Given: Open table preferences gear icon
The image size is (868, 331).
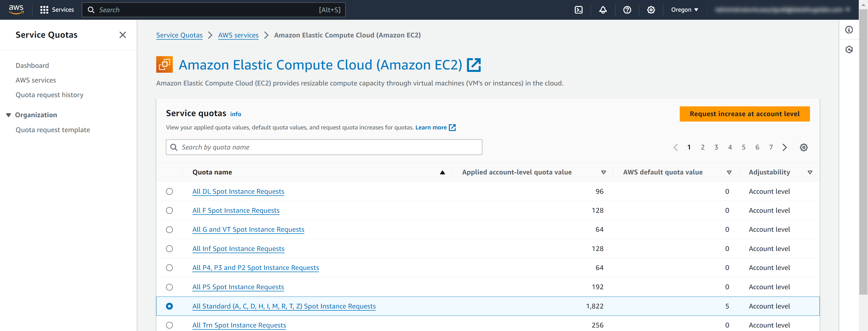Looking at the screenshot, I should point(804,147).
